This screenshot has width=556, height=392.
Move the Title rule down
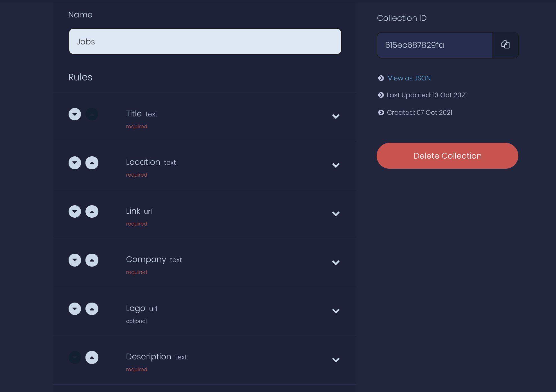tap(75, 114)
